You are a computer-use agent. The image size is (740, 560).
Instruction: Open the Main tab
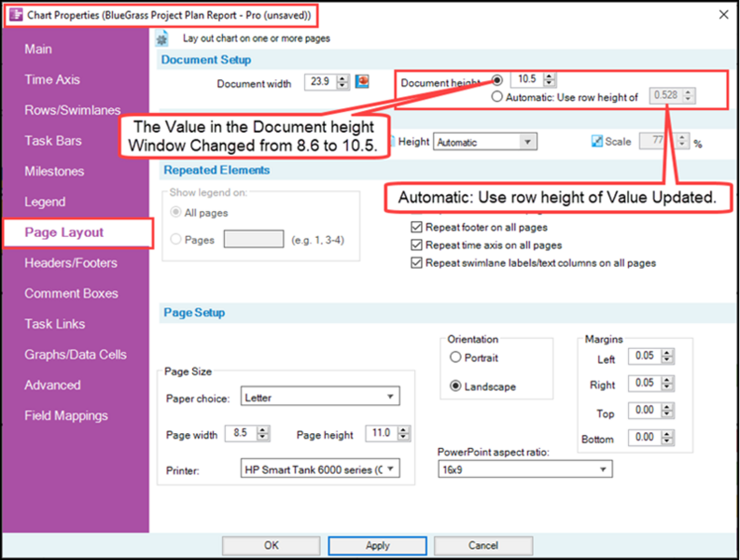click(x=38, y=49)
